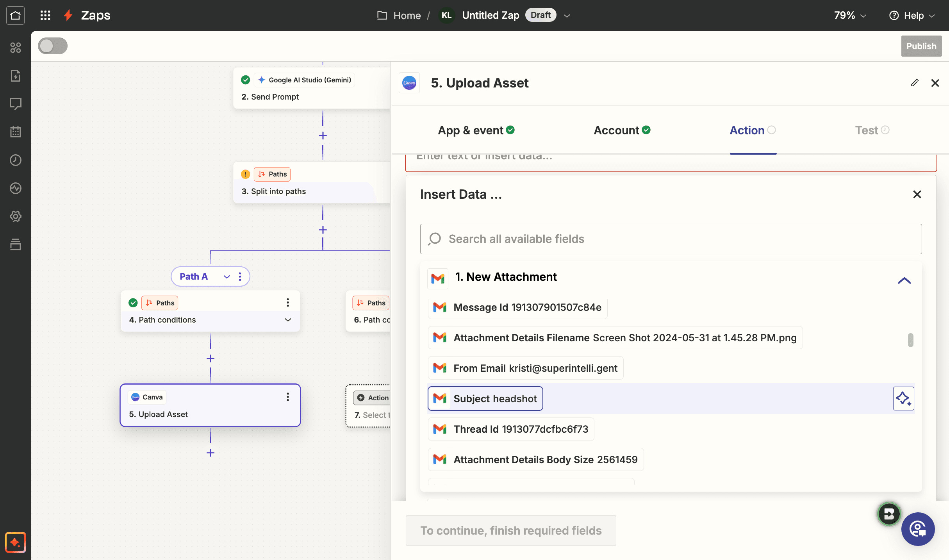
Task: Click the home icon in top-left corner
Action: click(15, 15)
